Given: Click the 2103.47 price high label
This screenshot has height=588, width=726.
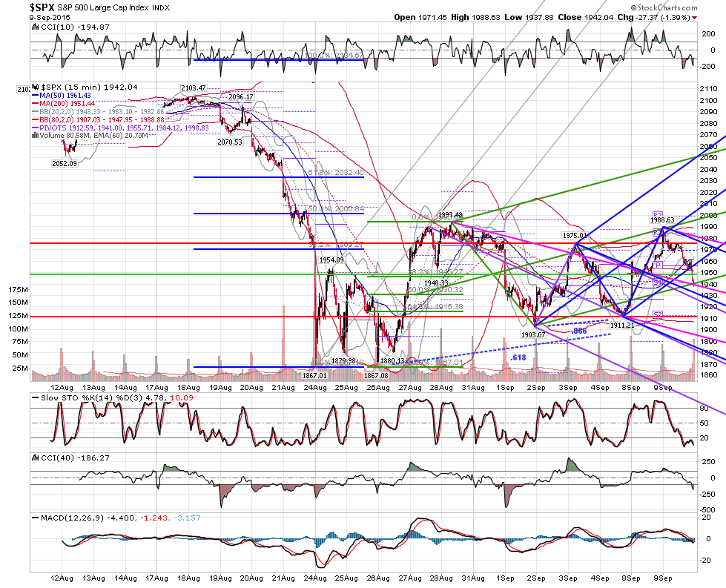Looking at the screenshot, I should pyautogui.click(x=193, y=88).
